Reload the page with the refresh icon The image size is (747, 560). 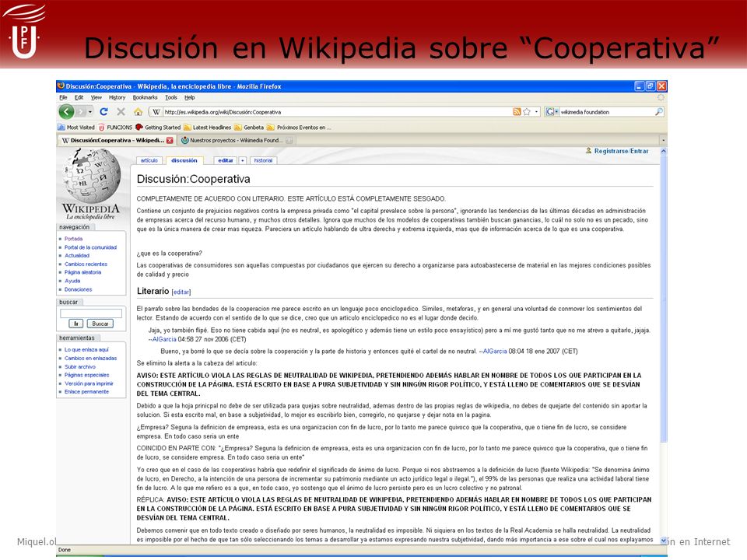pos(103,111)
